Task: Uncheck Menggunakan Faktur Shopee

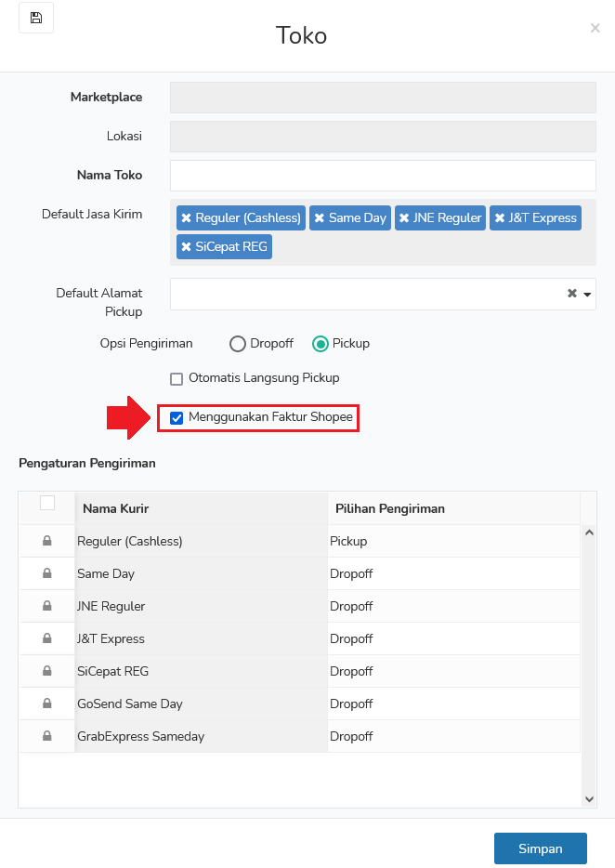Action: 177,418
